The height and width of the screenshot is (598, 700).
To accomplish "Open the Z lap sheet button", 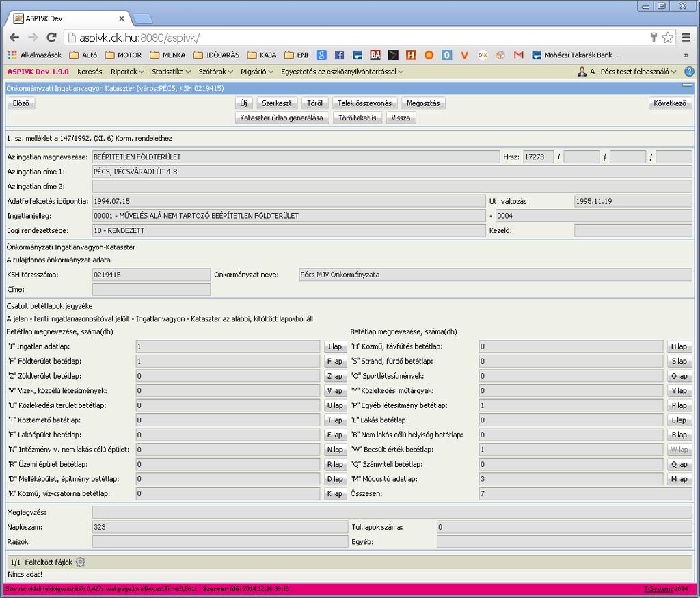I will click(334, 376).
